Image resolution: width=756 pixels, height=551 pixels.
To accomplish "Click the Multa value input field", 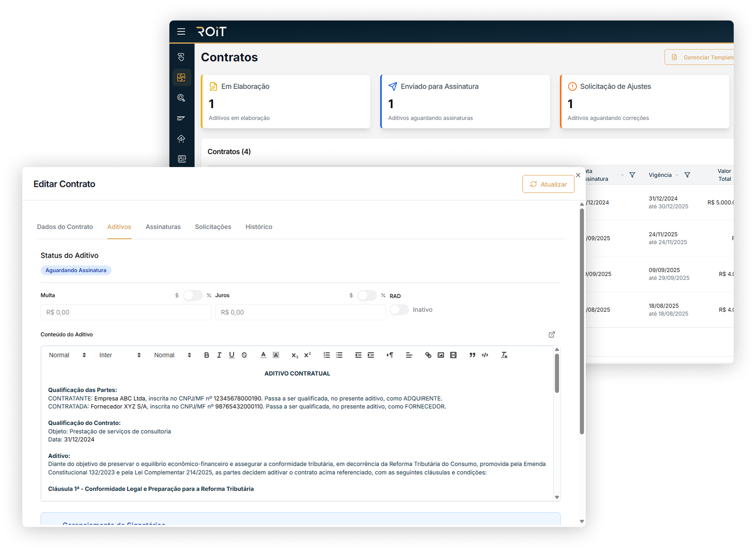I will point(126,312).
